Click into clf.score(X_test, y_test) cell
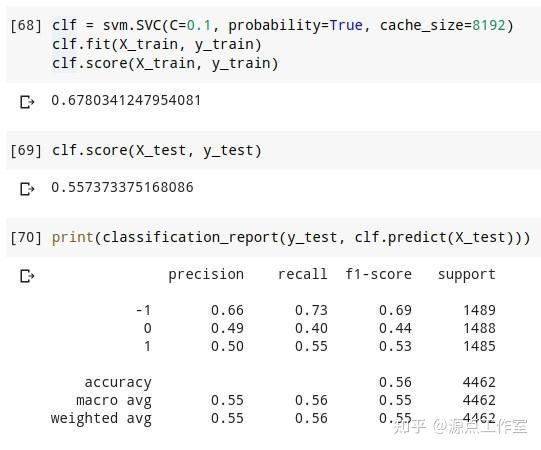The width and height of the screenshot is (541, 450). pos(157,151)
